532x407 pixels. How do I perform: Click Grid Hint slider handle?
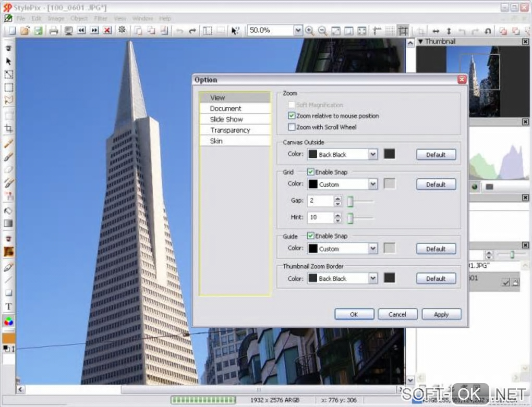pos(350,218)
